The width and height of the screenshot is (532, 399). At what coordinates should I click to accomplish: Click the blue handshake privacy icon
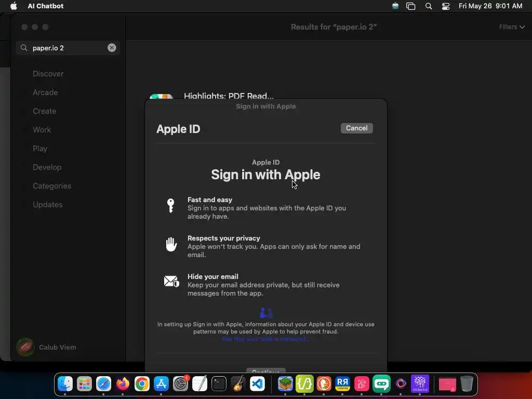[265, 313]
